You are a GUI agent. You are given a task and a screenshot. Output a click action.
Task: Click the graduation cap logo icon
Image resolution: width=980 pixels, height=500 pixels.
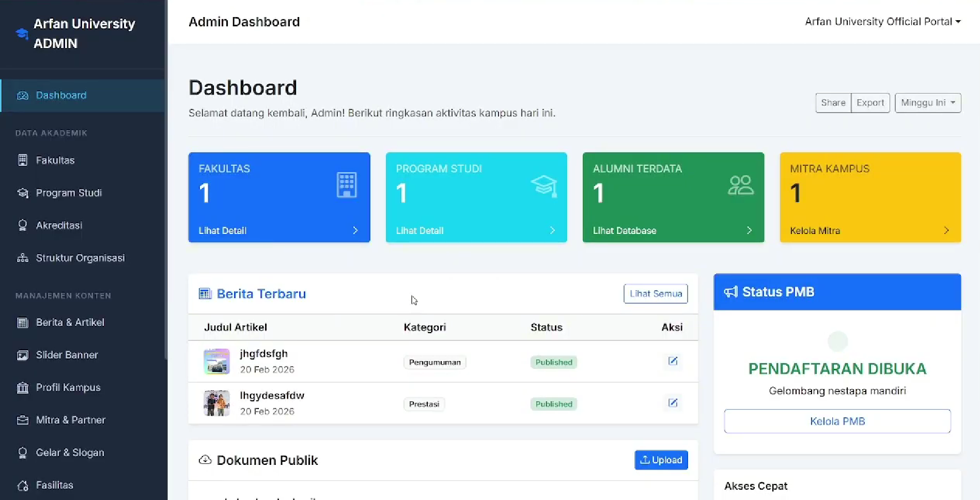(x=22, y=34)
